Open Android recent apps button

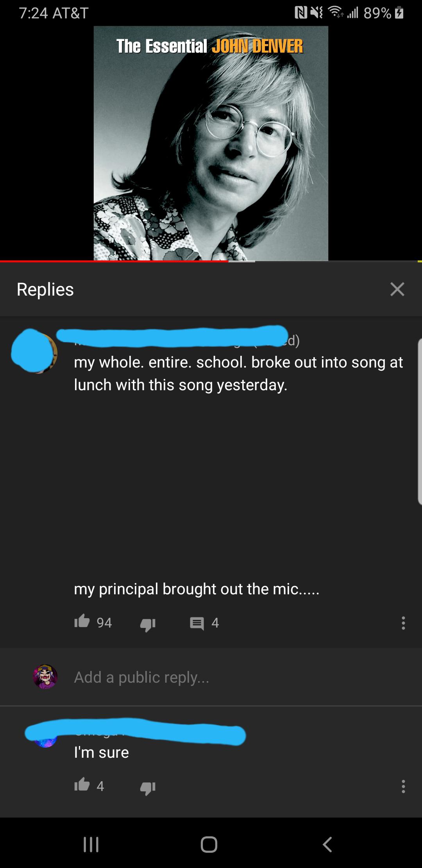tap(91, 844)
